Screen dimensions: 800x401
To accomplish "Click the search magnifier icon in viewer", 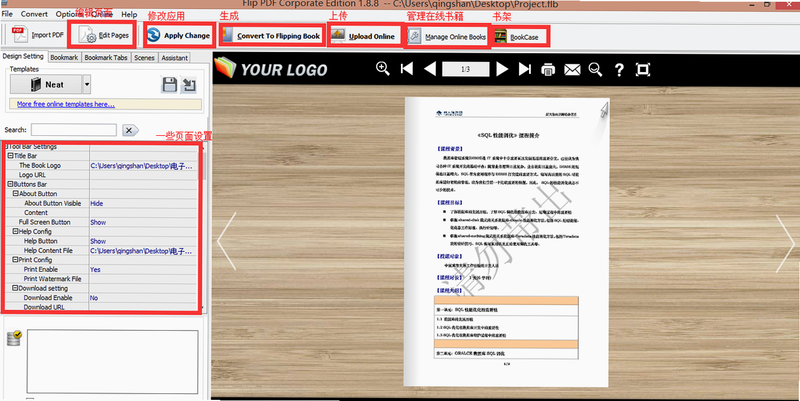I will click(595, 69).
